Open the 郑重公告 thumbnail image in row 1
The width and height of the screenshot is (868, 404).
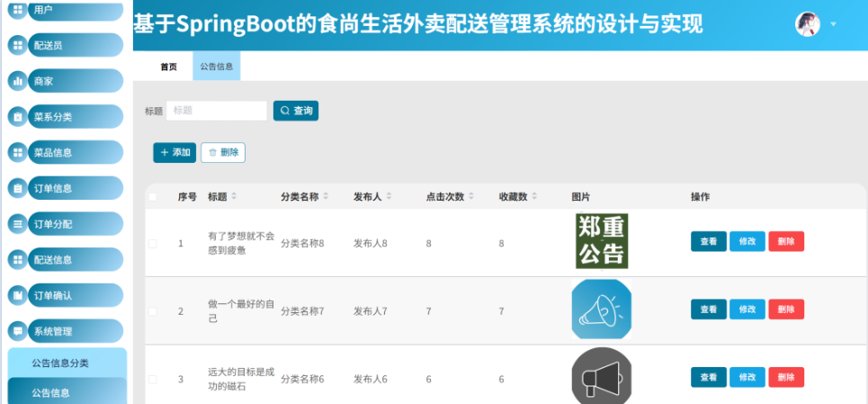pos(602,241)
